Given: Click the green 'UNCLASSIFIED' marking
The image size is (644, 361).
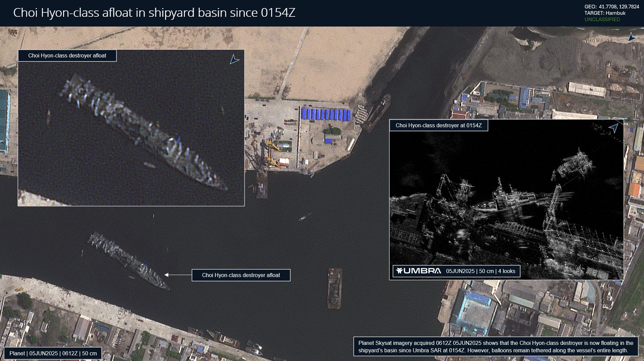Looking at the screenshot, I should pyautogui.click(x=602, y=19).
